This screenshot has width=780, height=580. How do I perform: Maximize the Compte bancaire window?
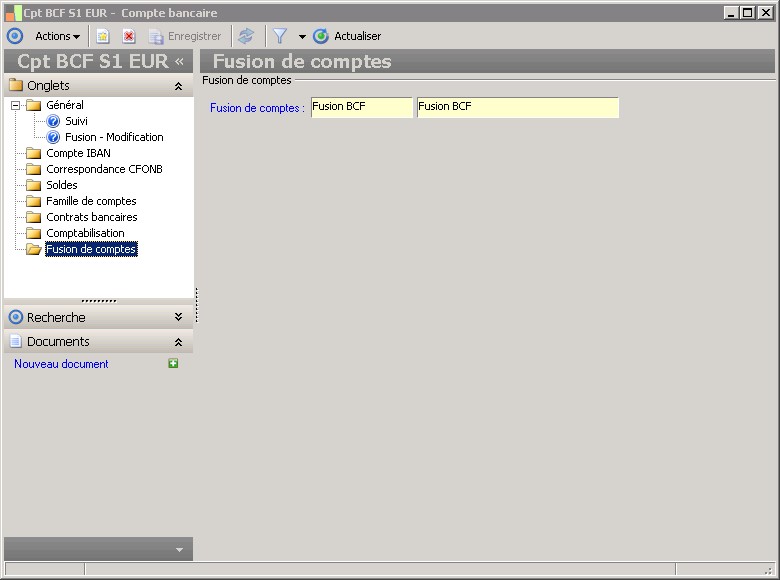(x=747, y=13)
